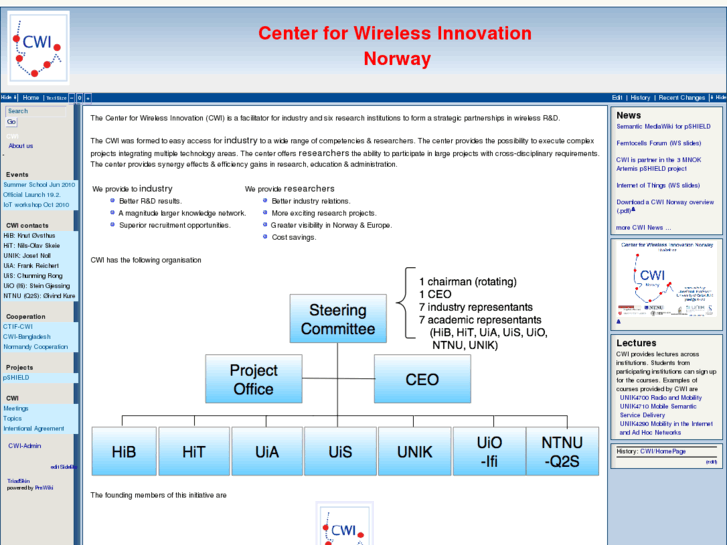
Task: Select contact HiT: Nils-Olav Skeie
Action: (32, 246)
